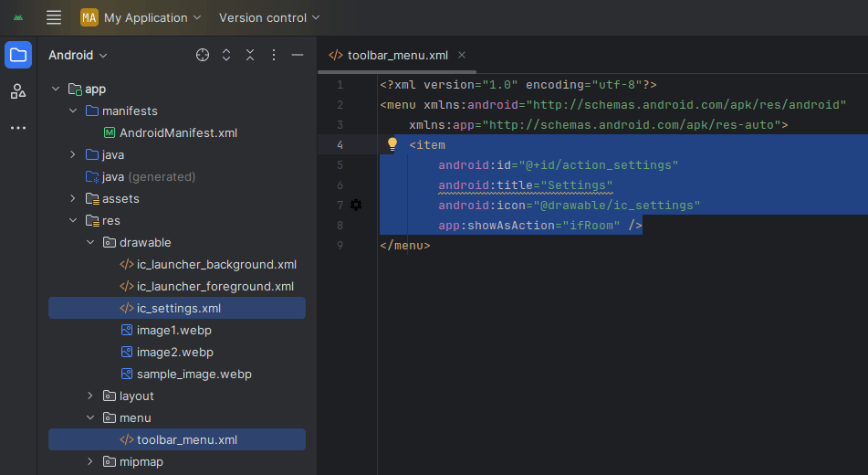Open project panel options menu
This screenshot has height=475, width=868.
coord(274,55)
